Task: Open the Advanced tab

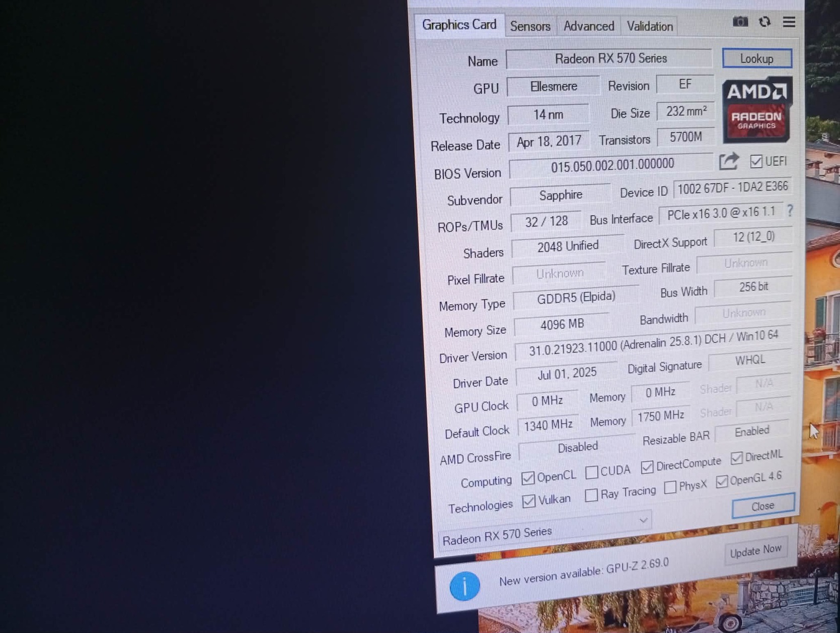Action: coord(588,26)
